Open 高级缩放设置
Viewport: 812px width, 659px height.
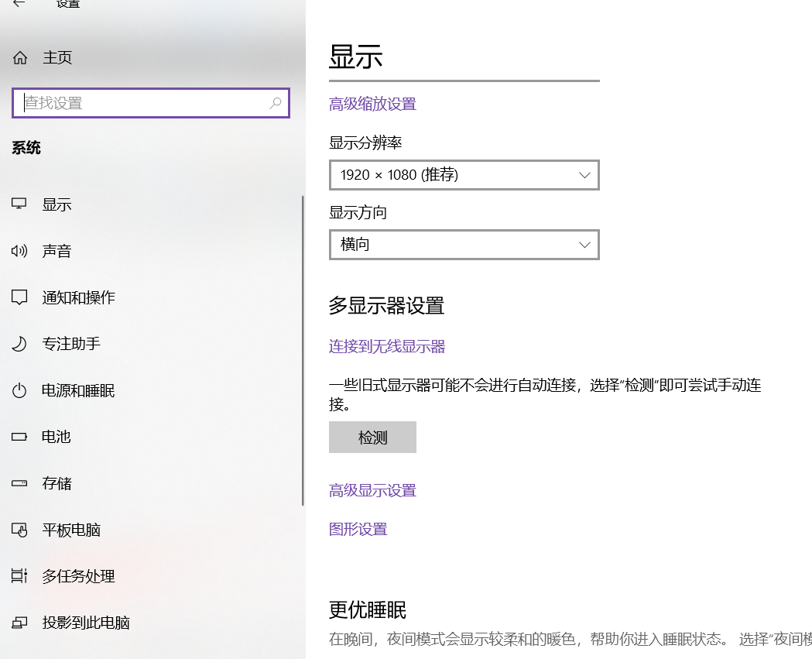point(373,103)
